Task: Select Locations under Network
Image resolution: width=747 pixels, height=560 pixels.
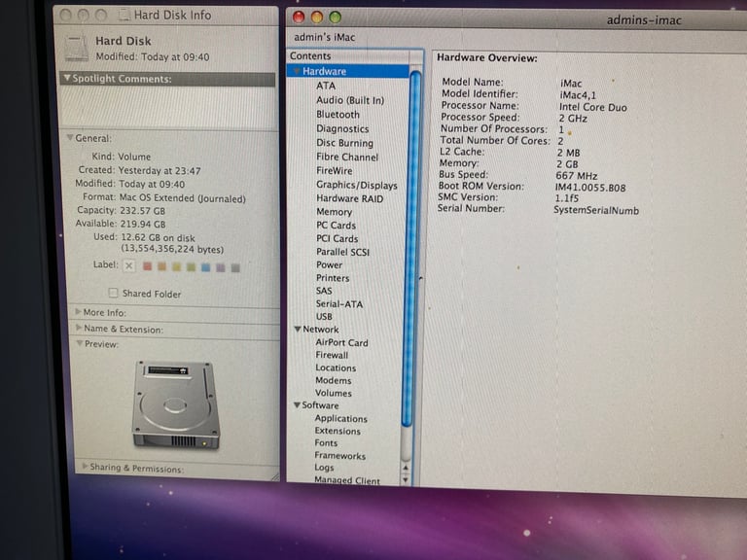Action: [x=336, y=367]
